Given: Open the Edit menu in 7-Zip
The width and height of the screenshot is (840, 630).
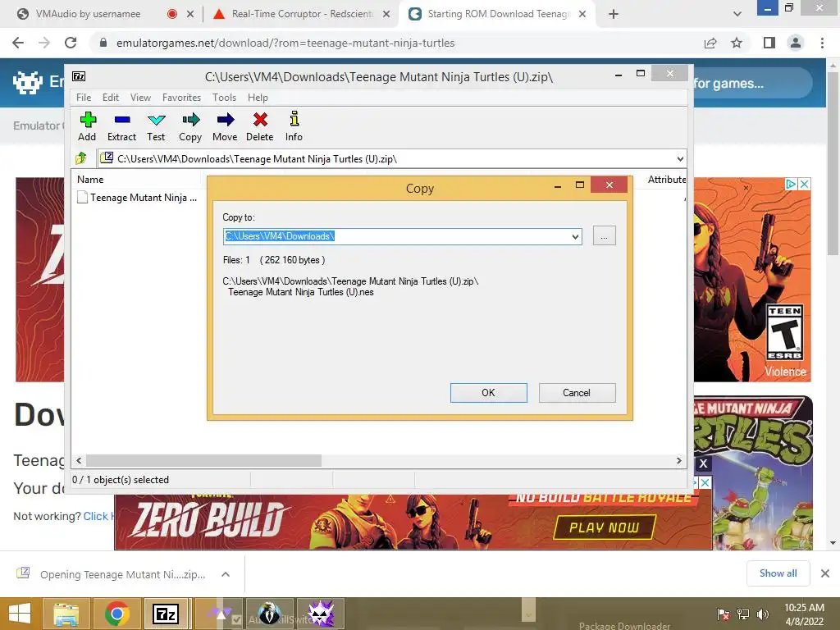Looking at the screenshot, I should (x=111, y=98).
